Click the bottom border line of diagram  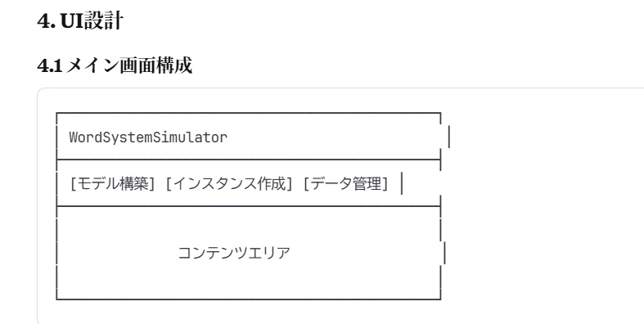[249, 299]
